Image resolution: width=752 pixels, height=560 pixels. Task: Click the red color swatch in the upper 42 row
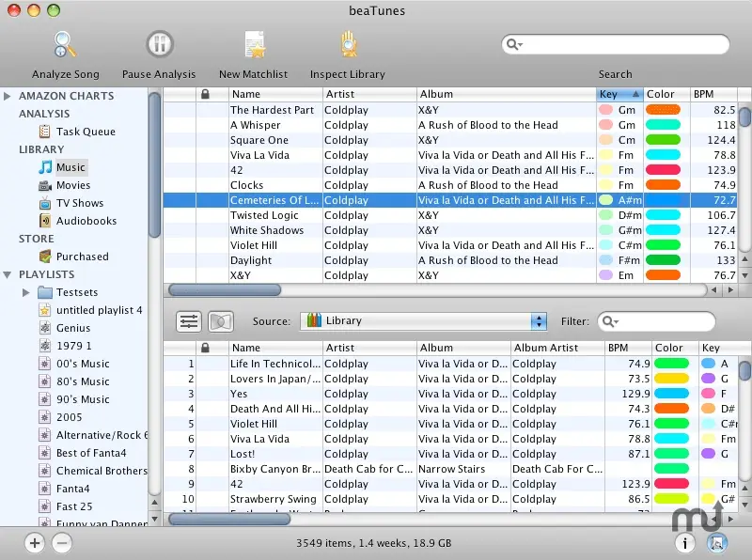click(664, 170)
